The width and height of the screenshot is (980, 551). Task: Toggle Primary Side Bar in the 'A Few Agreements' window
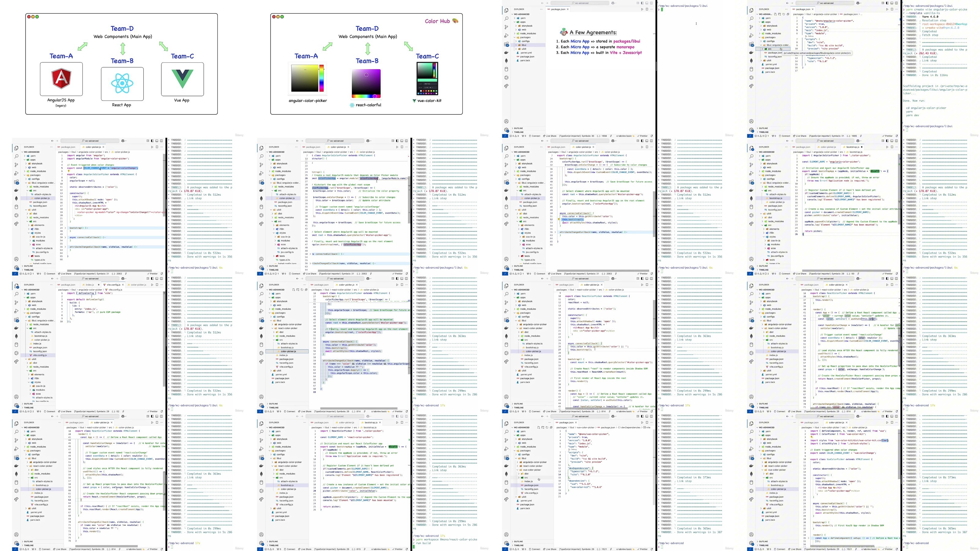[x=642, y=3]
